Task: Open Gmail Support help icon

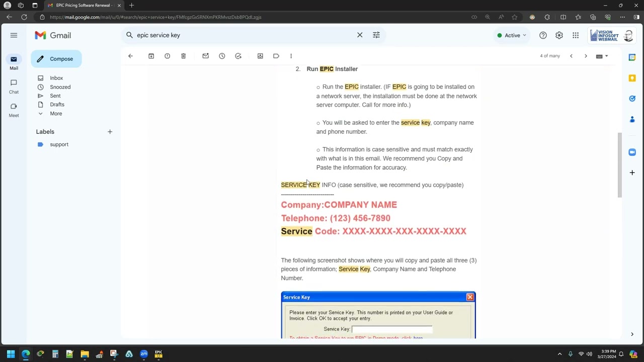Action: point(543,35)
